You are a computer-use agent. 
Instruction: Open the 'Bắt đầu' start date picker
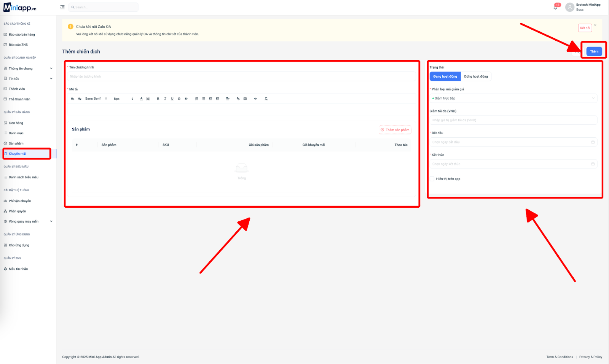coord(513,142)
